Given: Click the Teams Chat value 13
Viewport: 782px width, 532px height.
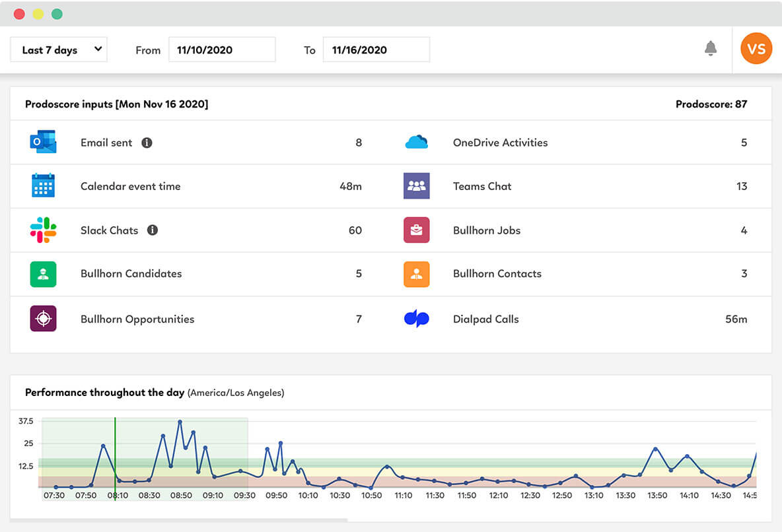Looking at the screenshot, I should [742, 187].
